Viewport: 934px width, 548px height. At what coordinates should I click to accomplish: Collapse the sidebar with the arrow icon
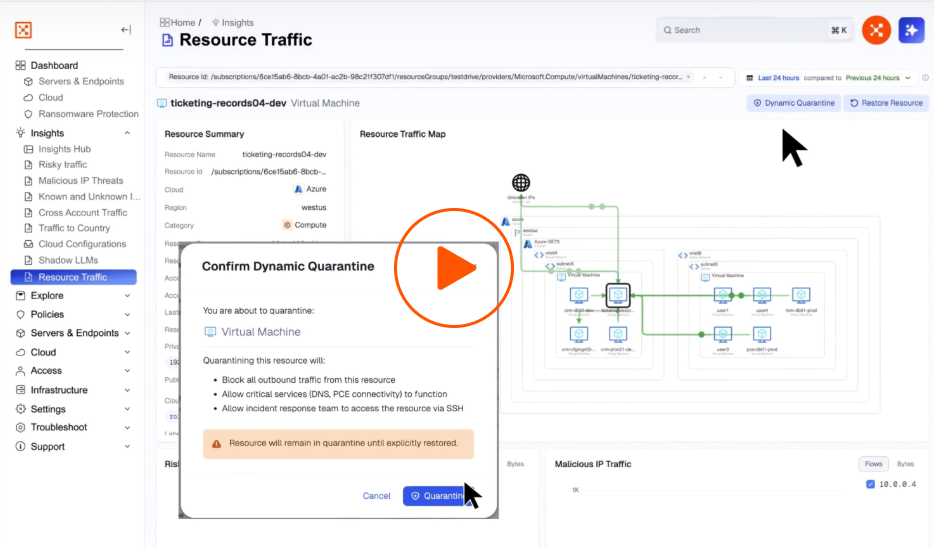pyautogui.click(x=125, y=30)
